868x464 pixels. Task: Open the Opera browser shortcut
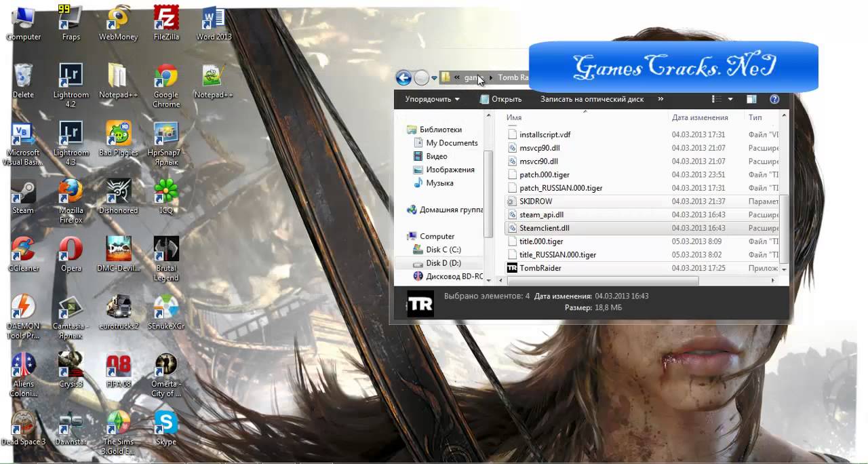pyautogui.click(x=71, y=254)
